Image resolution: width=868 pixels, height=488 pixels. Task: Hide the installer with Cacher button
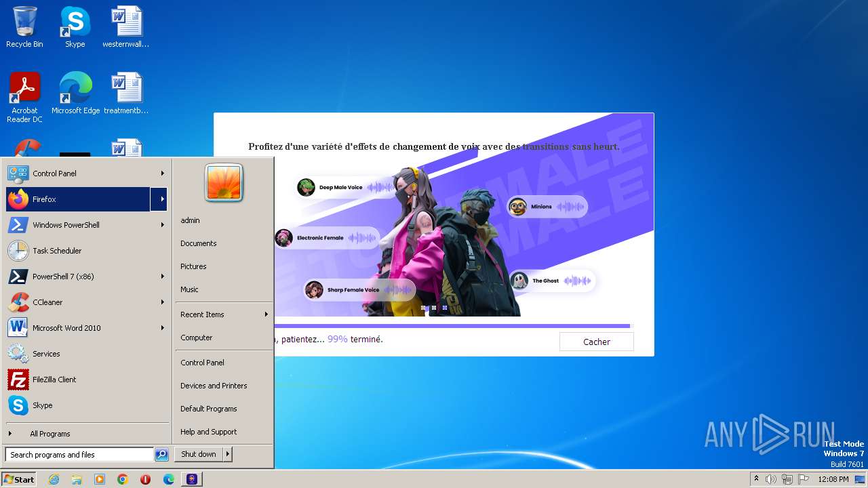(x=597, y=342)
